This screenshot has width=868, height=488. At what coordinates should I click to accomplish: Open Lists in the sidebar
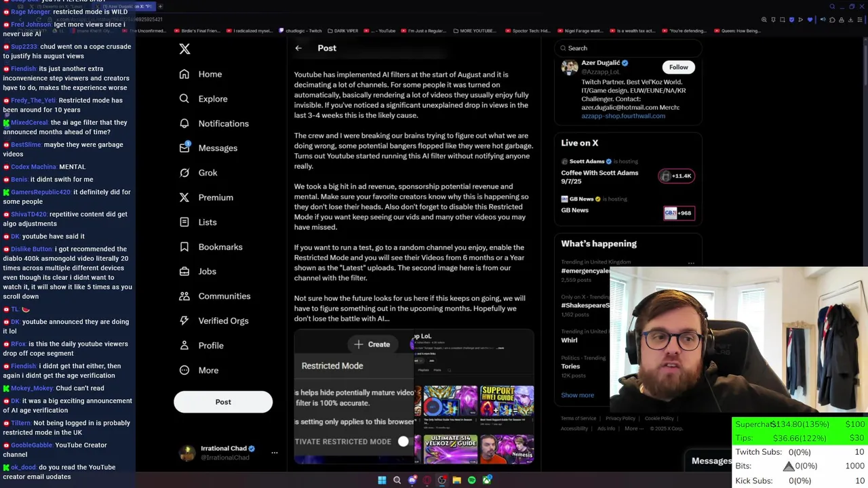197,222
